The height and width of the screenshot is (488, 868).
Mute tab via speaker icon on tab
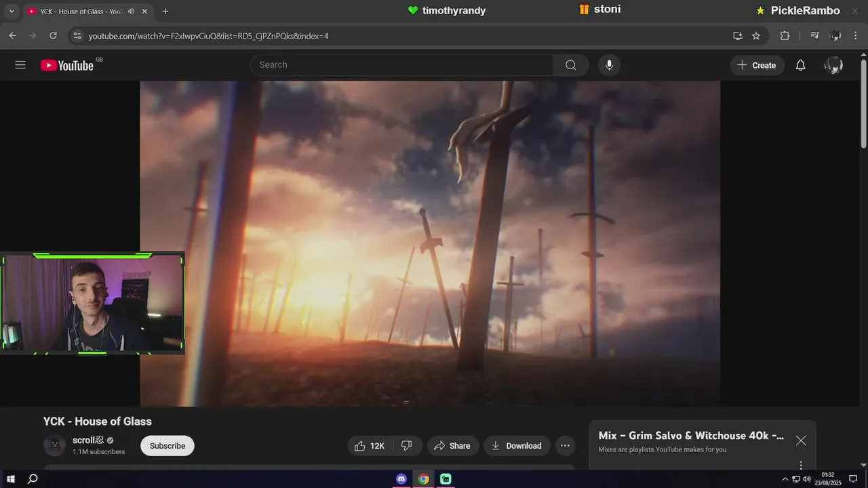click(x=130, y=12)
